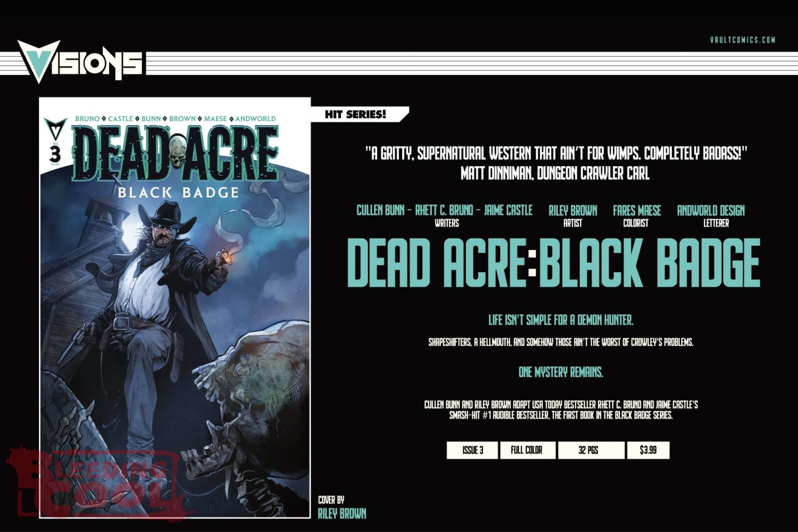Click the skull emblem in the cover title
Screen dimensions: 798x532
pyautogui.click(x=178, y=151)
